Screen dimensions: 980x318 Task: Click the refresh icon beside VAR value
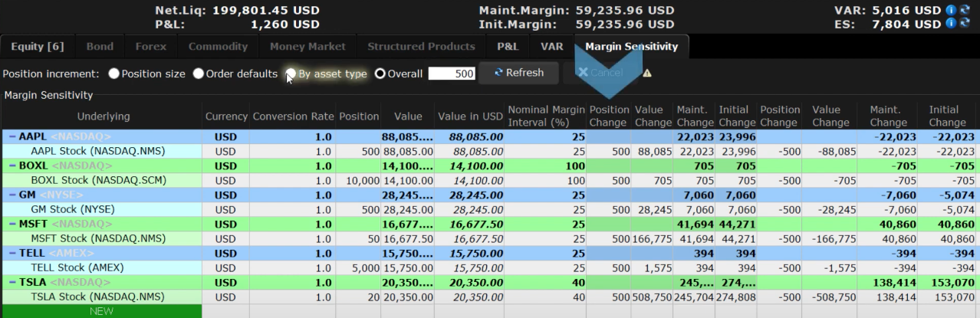click(965, 10)
